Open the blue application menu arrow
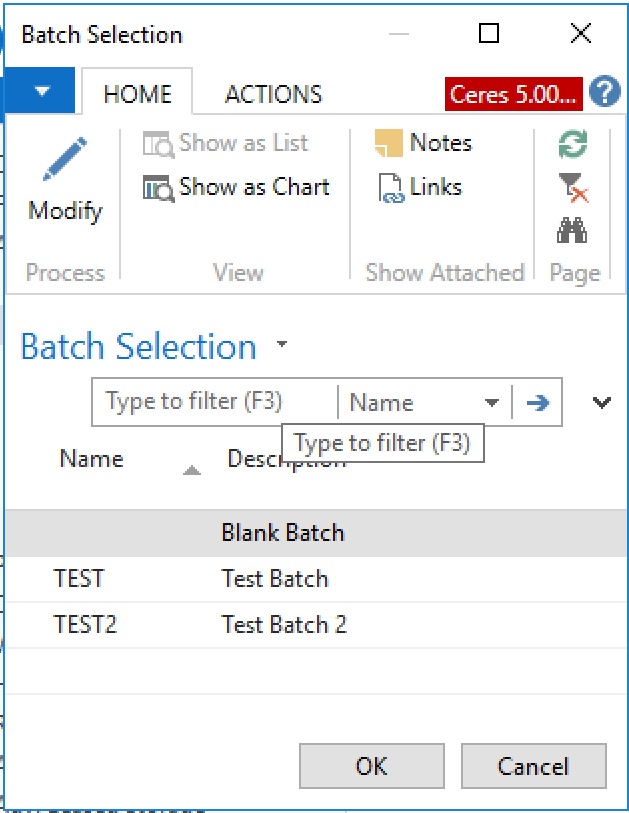The image size is (629, 813). [40, 90]
